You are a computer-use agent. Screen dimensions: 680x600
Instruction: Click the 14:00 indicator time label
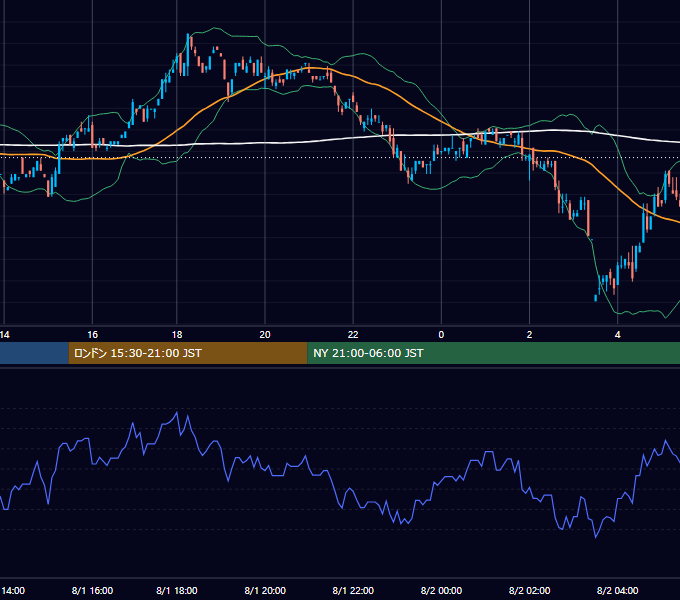click(x=13, y=590)
